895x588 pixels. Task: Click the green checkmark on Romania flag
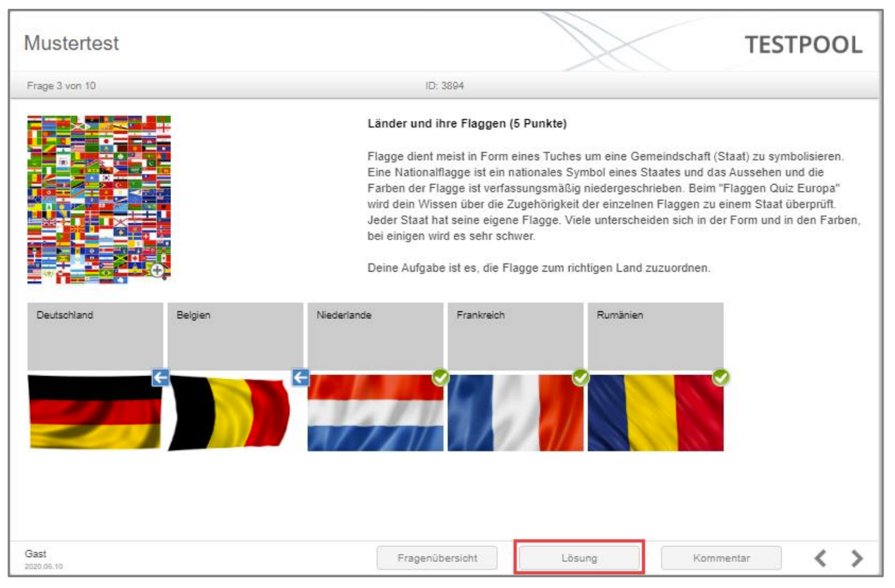pyautogui.click(x=721, y=378)
